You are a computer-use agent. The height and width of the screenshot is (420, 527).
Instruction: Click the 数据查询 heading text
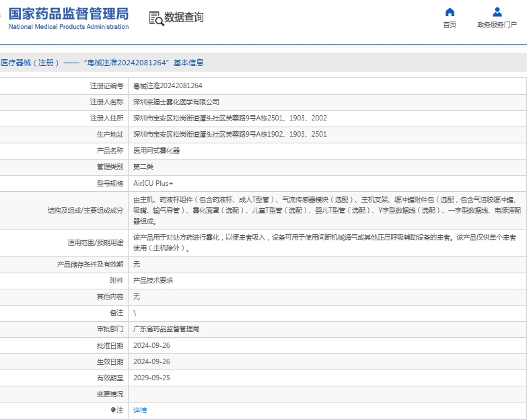pyautogui.click(x=184, y=17)
